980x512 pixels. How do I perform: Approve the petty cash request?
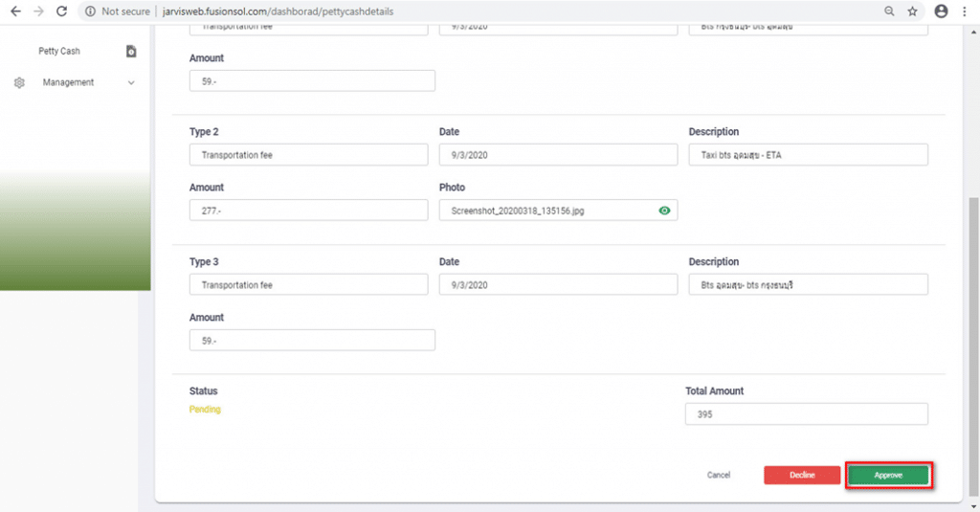tap(888, 475)
